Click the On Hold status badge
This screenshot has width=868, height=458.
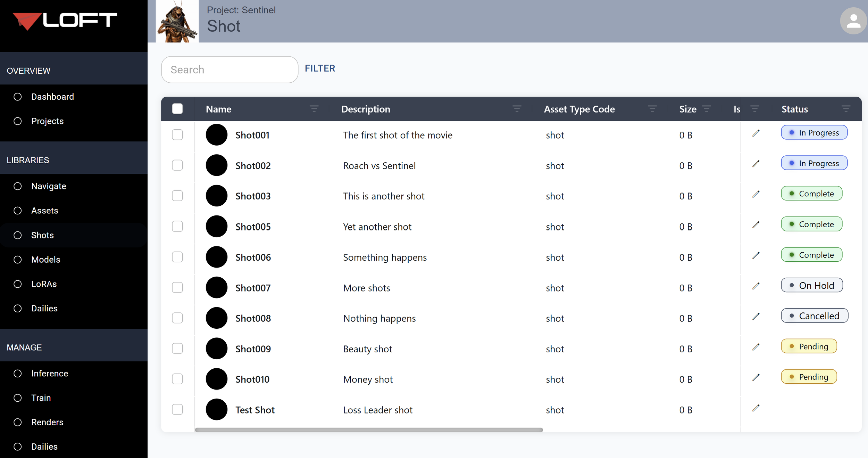coord(811,285)
